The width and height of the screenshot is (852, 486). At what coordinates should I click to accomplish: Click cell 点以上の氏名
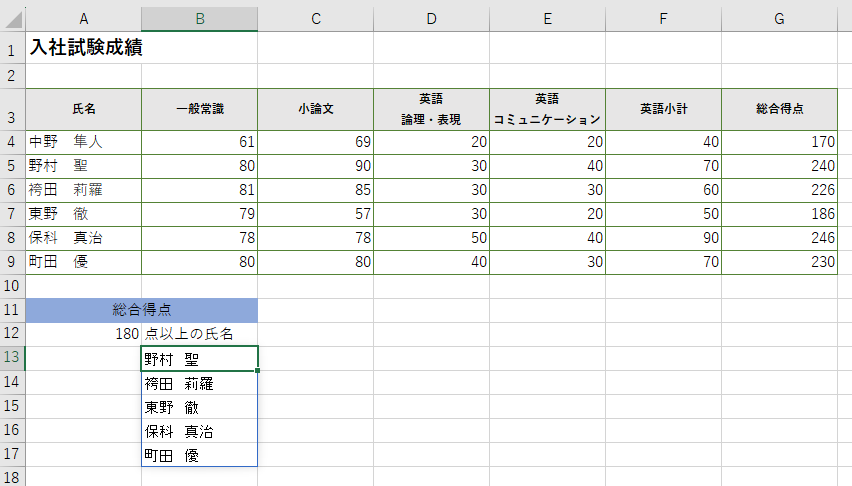tap(199, 334)
